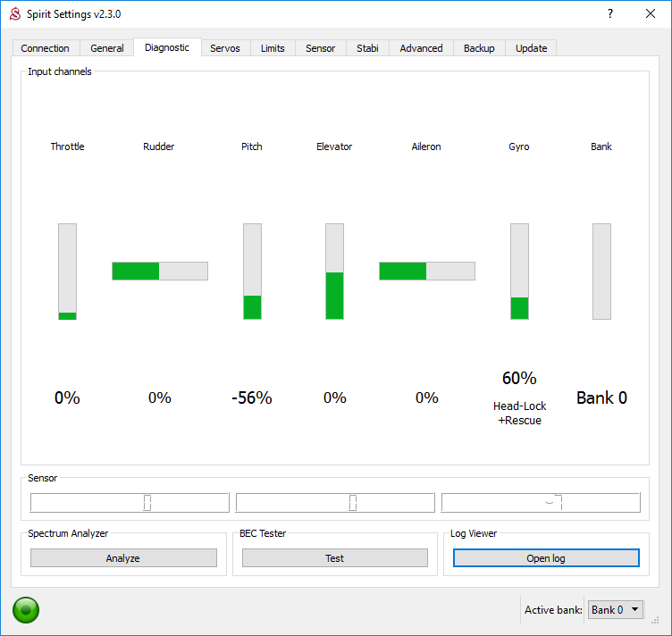Click the BEC Tester Test button
672x636 pixels.
click(335, 558)
